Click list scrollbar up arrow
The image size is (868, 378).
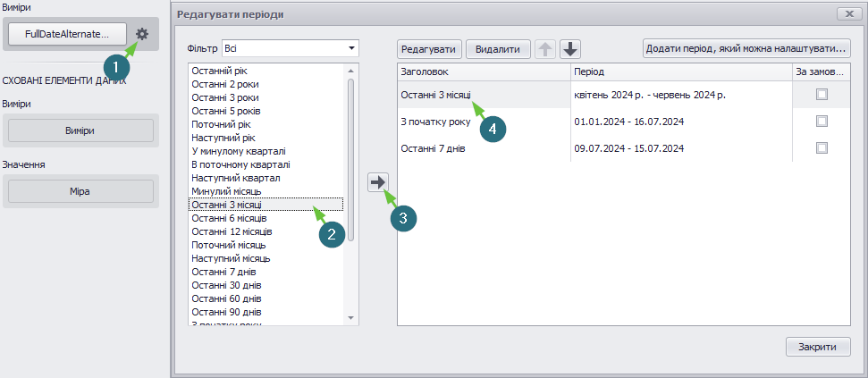pyautogui.click(x=350, y=71)
